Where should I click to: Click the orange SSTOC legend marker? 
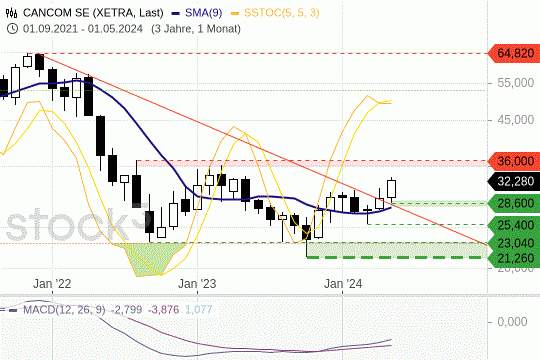coord(235,14)
